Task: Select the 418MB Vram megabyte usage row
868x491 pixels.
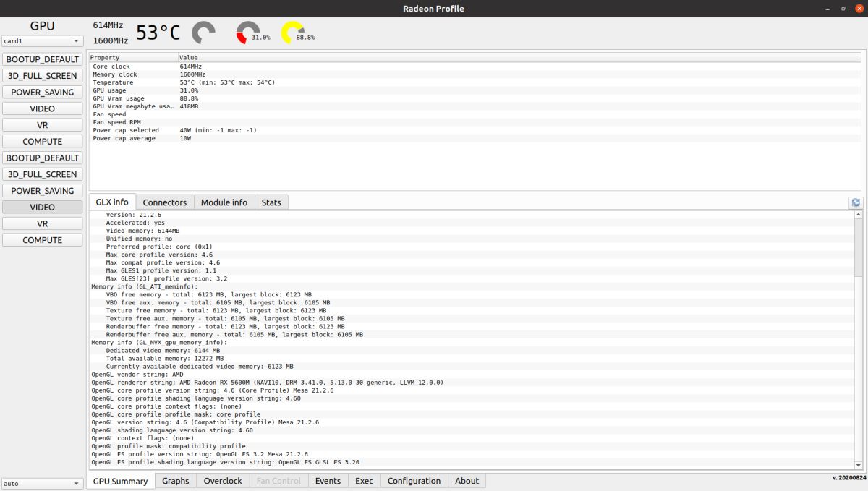Action: [475, 106]
